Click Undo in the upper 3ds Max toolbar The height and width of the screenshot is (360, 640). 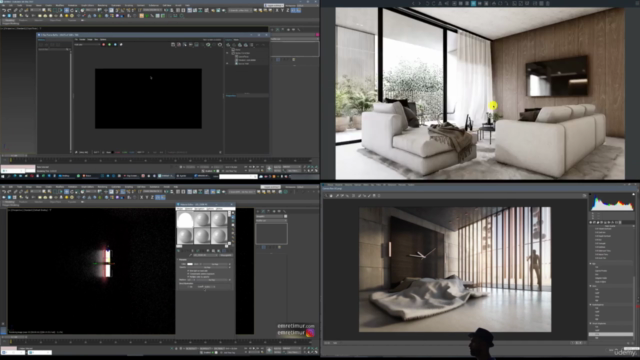coord(4,10)
